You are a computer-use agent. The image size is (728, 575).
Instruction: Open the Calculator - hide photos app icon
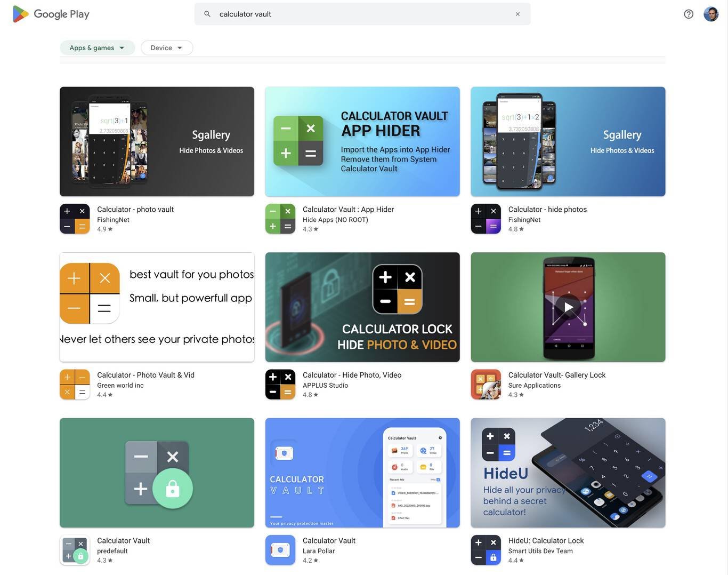(x=486, y=219)
